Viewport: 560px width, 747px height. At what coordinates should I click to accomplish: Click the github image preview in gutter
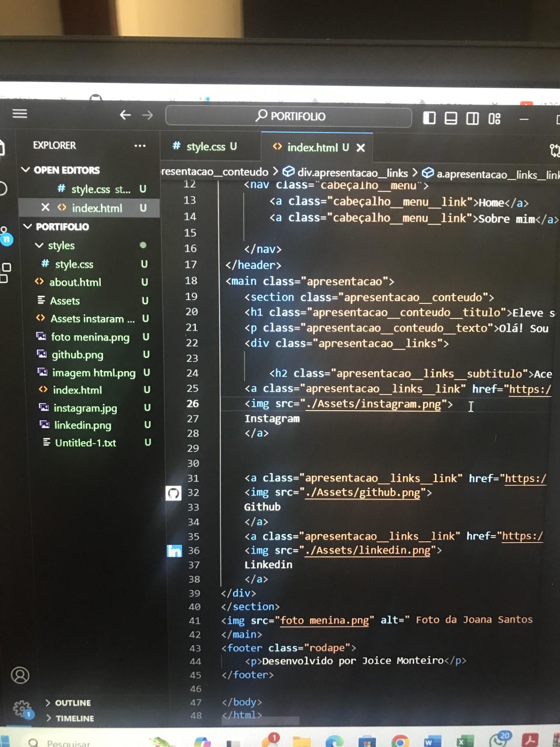(x=173, y=493)
